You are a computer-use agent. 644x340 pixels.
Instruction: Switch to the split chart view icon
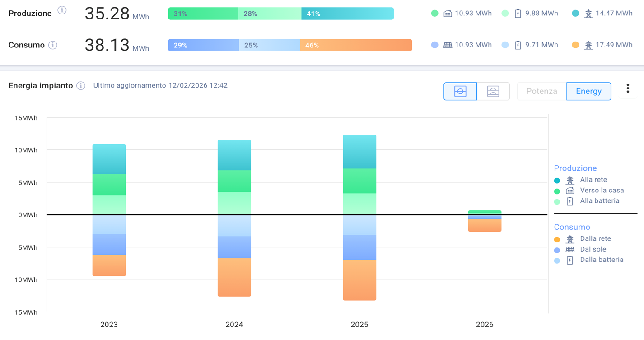click(x=493, y=91)
